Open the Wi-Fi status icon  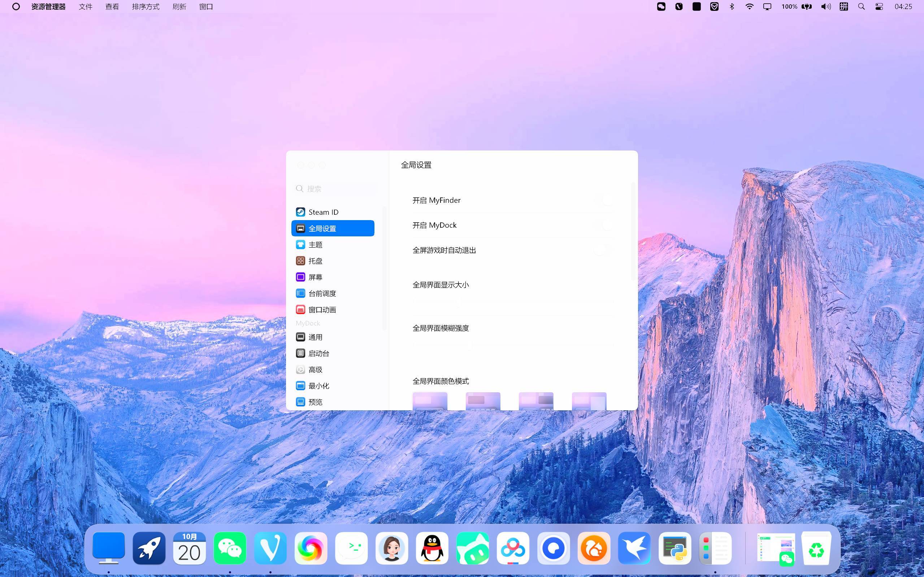[750, 6]
